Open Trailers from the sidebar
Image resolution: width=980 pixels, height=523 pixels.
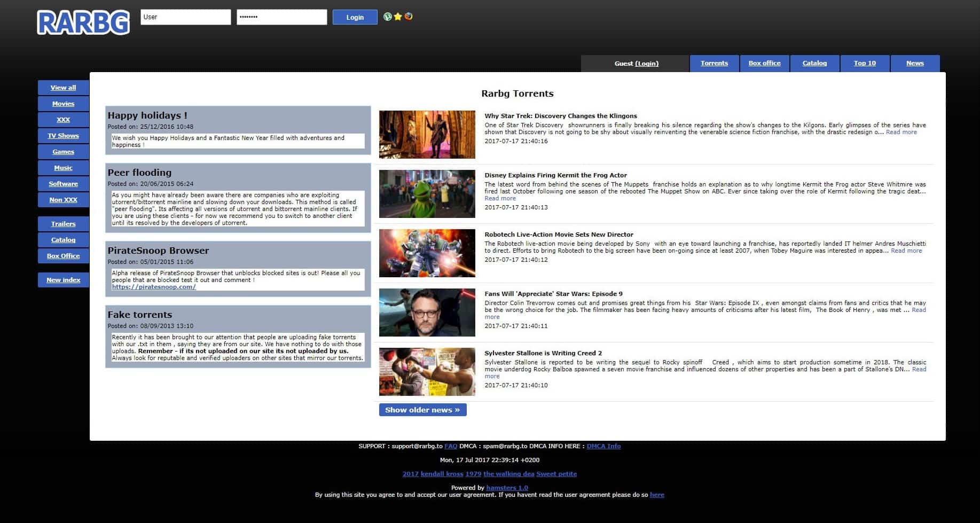pos(64,224)
